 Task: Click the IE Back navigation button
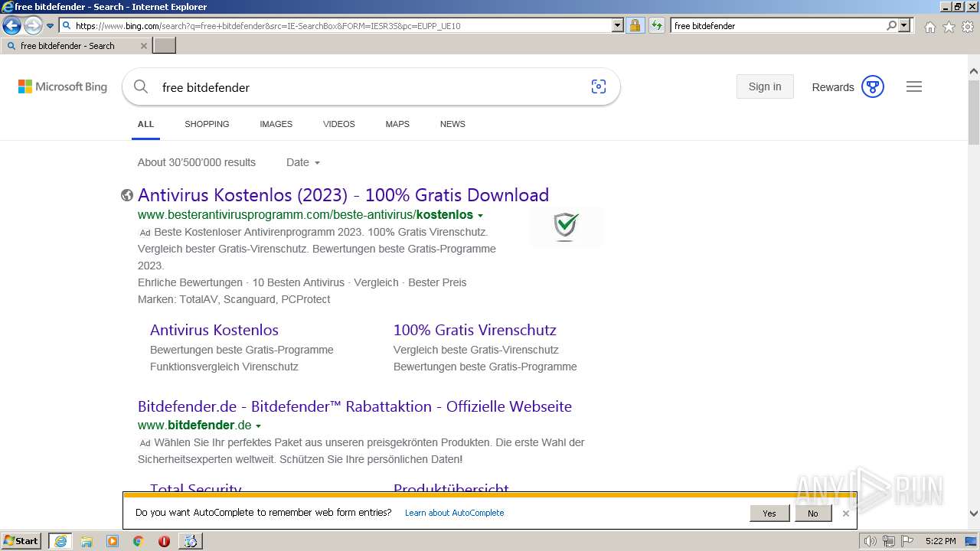pyautogui.click(x=11, y=25)
